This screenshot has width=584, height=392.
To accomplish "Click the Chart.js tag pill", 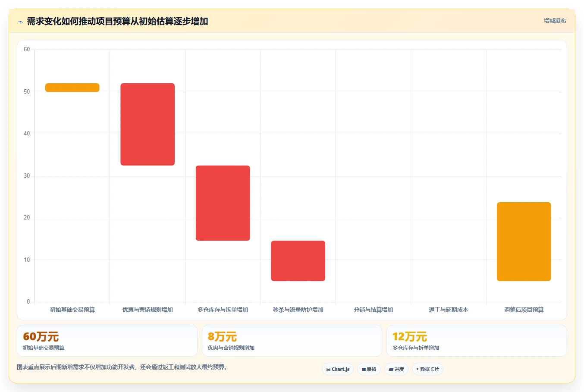I will click(x=338, y=369).
